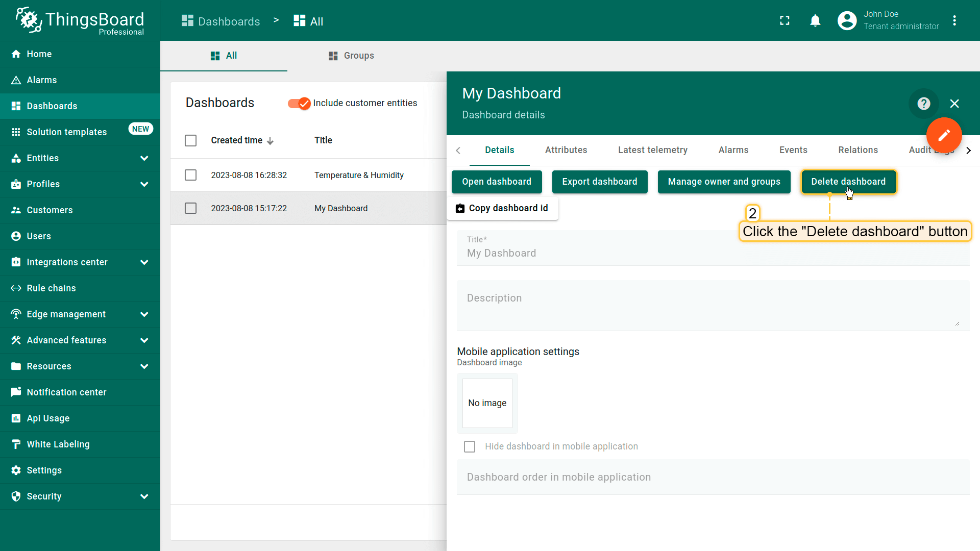Image resolution: width=980 pixels, height=551 pixels.
Task: Click the Delete dashboard button
Action: point(848,182)
